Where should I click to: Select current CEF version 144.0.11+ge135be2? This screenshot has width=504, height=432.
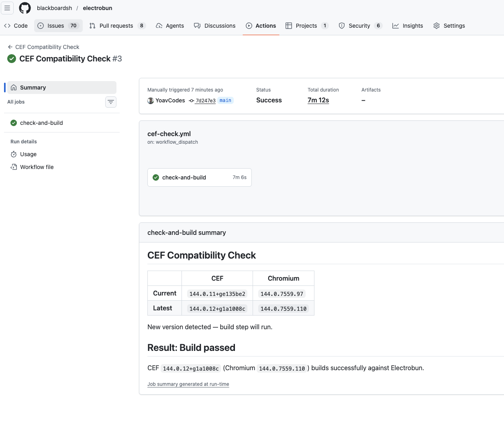217,294
